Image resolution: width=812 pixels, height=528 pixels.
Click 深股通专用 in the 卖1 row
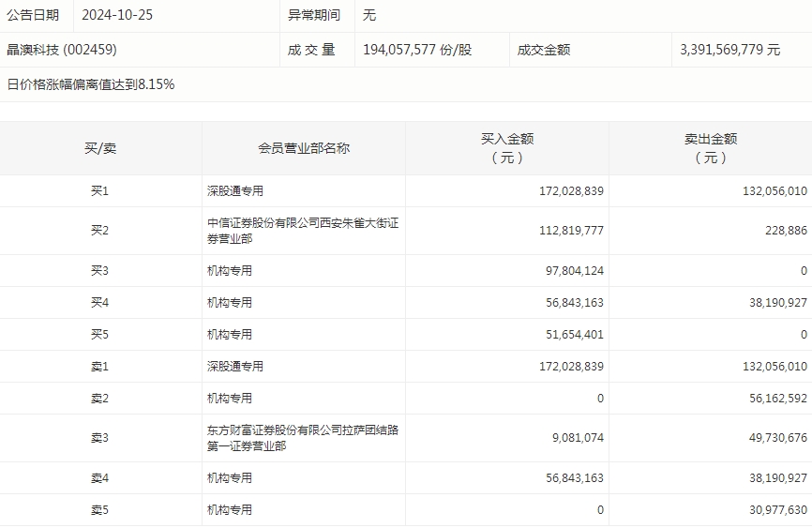235,367
